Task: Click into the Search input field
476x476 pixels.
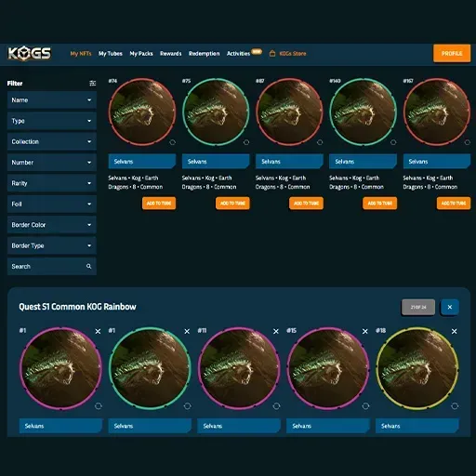Action: (x=52, y=266)
